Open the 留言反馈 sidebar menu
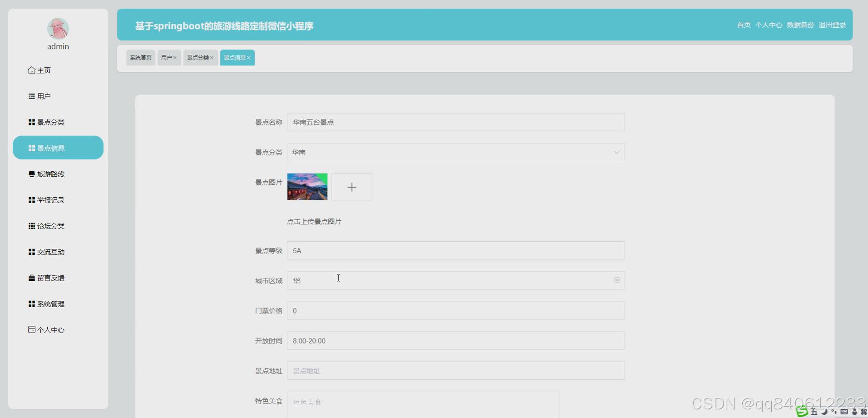The width and height of the screenshot is (868, 418). click(58, 278)
